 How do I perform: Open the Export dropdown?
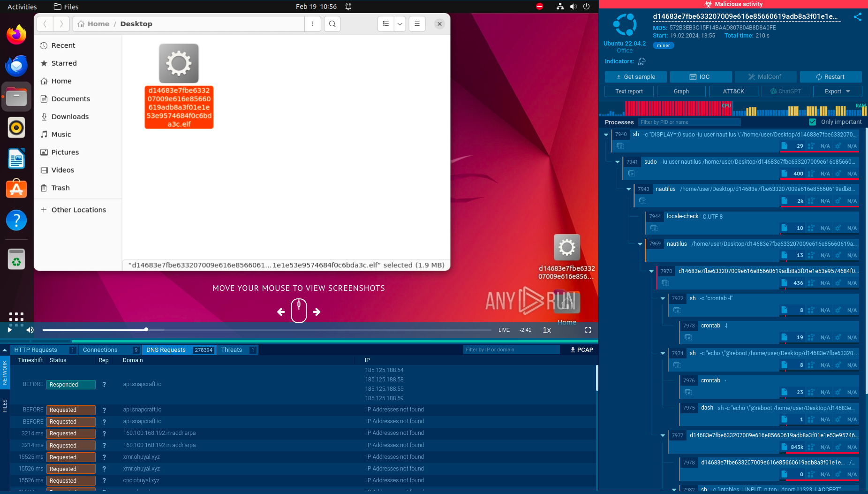click(837, 91)
